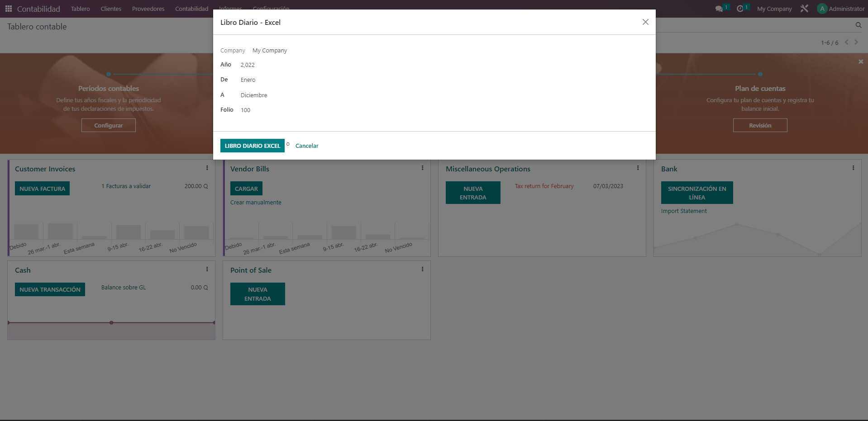Expand the Bank card kebab menu
This screenshot has width=868, height=421.
(853, 168)
